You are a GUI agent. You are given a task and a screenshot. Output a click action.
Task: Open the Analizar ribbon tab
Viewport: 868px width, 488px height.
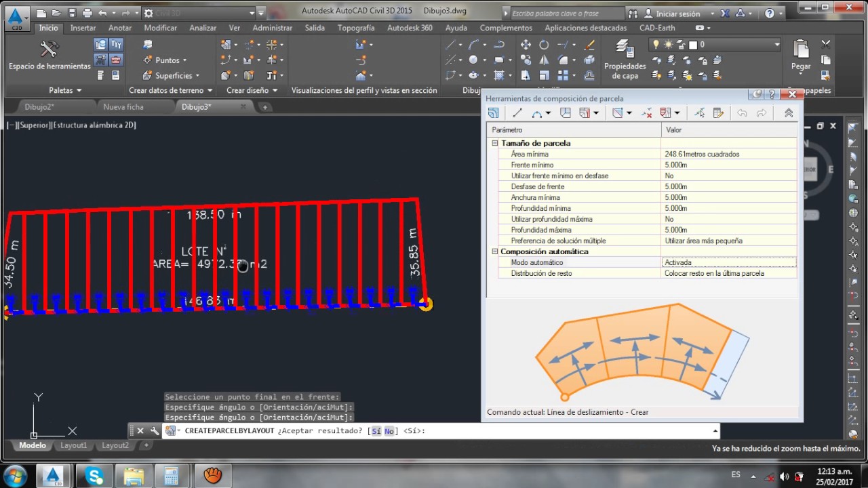pyautogui.click(x=203, y=28)
